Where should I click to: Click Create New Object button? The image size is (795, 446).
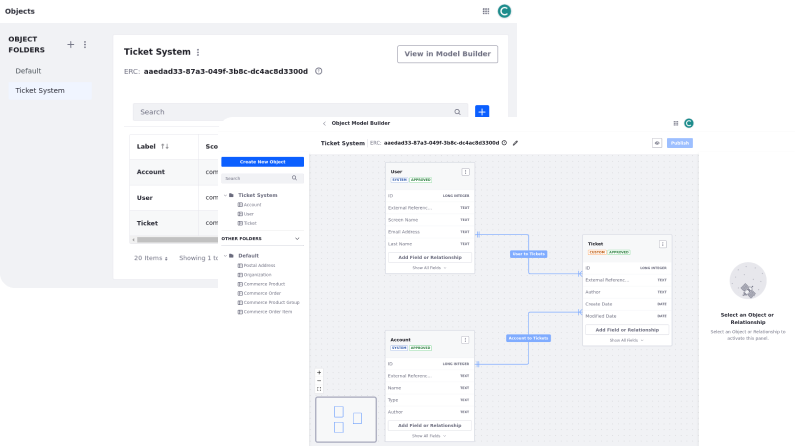[x=262, y=162]
